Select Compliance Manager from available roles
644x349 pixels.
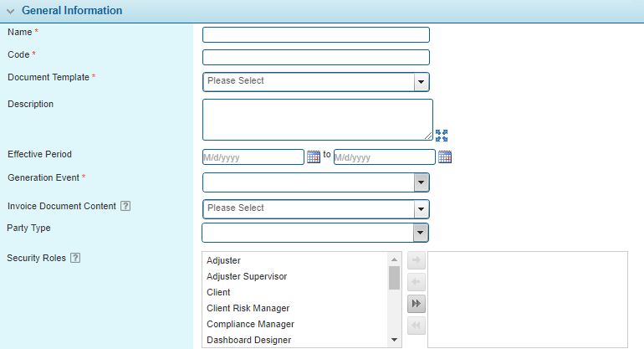(250, 324)
